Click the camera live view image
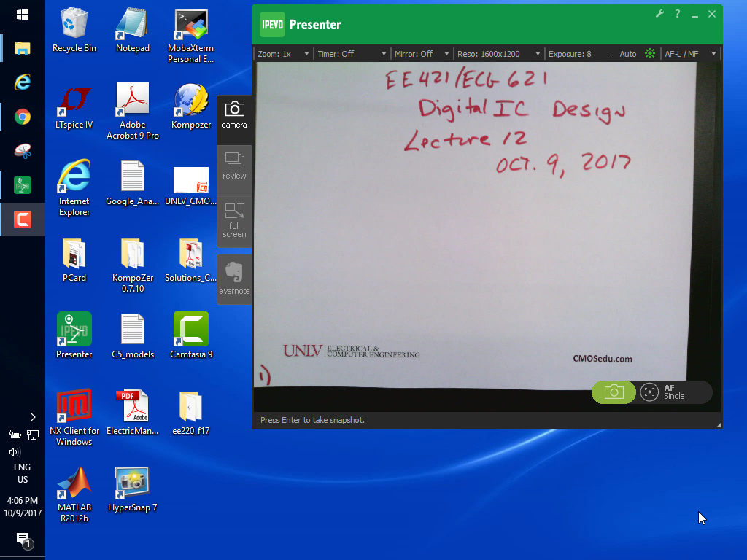Image resolution: width=747 pixels, height=560 pixels. tap(486, 237)
